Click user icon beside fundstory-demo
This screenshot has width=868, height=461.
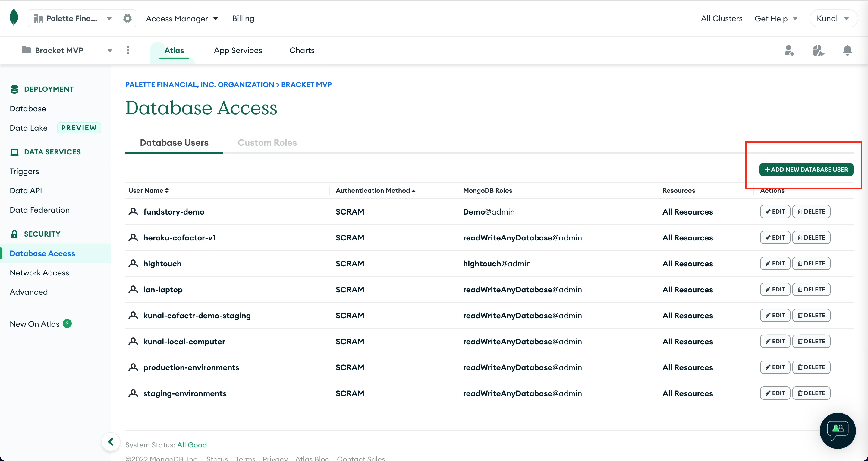click(134, 212)
